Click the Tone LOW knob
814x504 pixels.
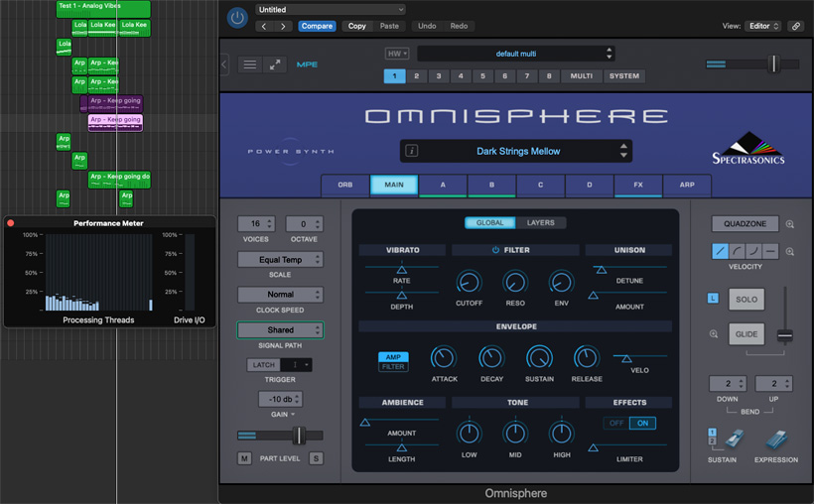(469, 433)
